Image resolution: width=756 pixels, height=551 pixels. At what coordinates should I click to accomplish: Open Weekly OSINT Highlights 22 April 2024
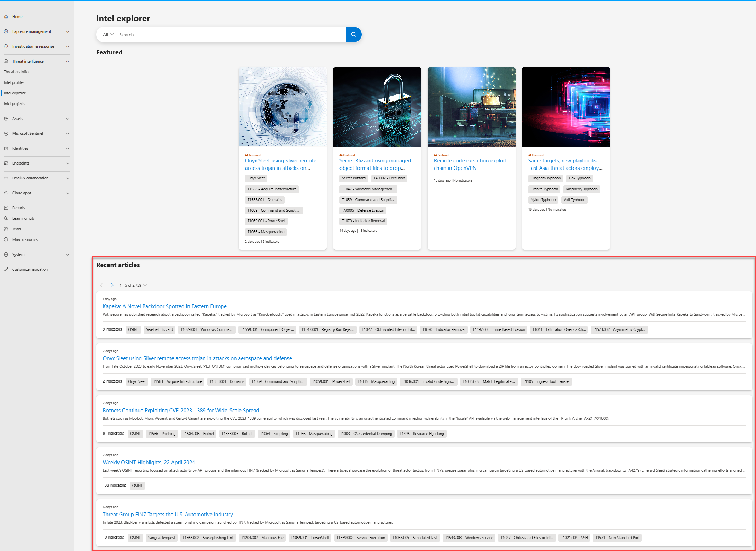pyautogui.click(x=149, y=463)
